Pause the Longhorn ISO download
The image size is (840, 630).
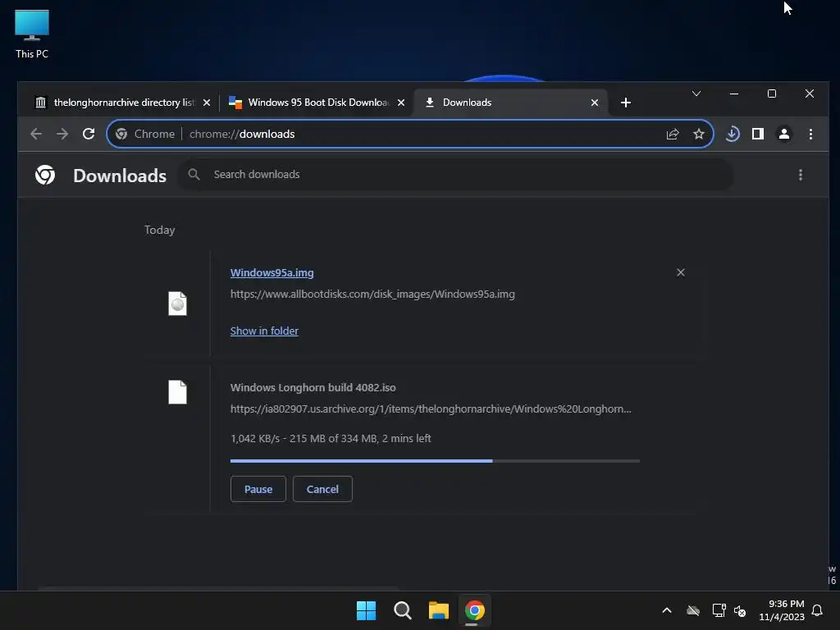point(258,489)
